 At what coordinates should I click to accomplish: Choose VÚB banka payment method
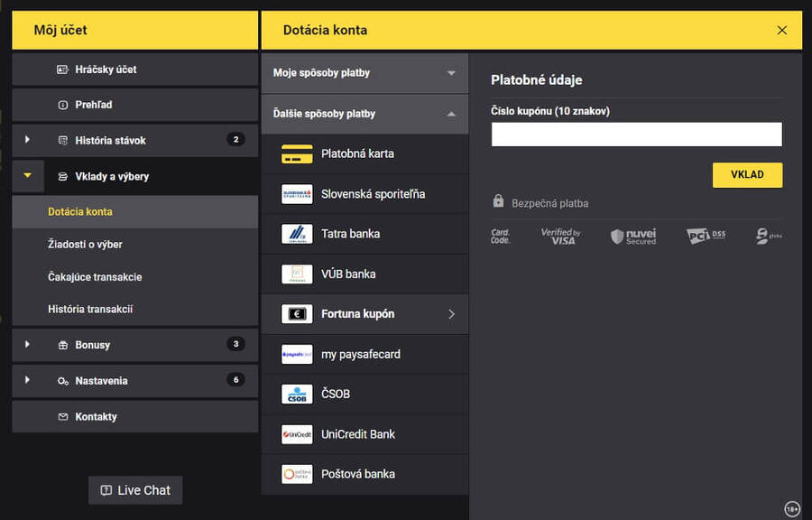point(364,274)
